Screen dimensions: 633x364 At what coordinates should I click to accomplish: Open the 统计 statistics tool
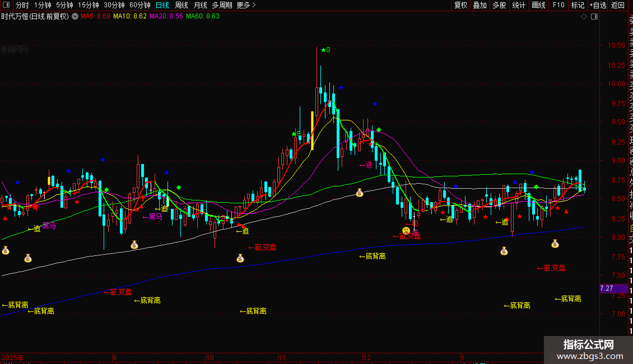(519, 5)
